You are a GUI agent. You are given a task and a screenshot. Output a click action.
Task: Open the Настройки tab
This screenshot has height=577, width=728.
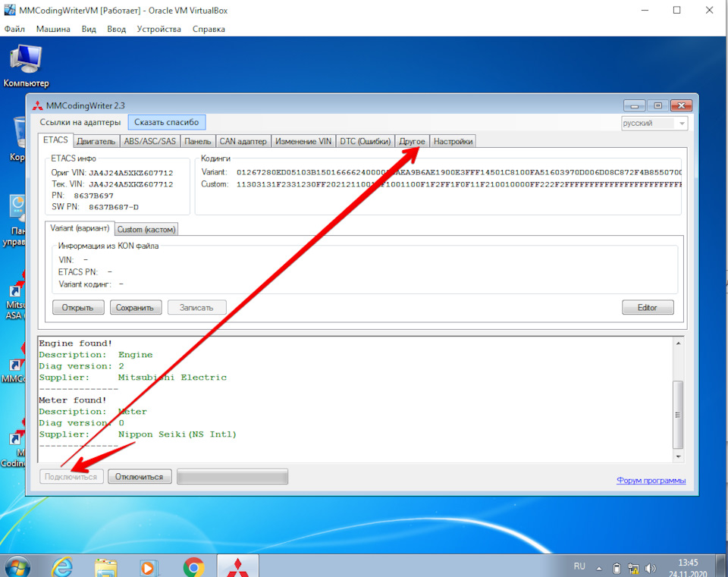pos(453,141)
